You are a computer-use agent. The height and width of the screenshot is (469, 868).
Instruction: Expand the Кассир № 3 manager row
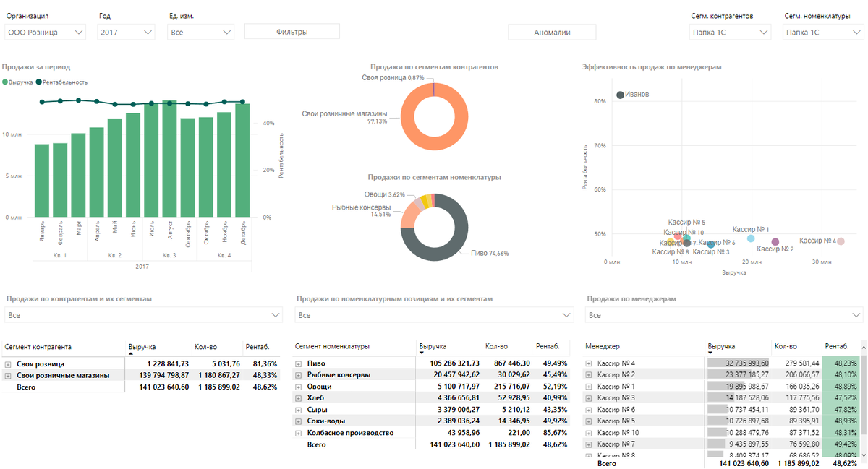[589, 398]
